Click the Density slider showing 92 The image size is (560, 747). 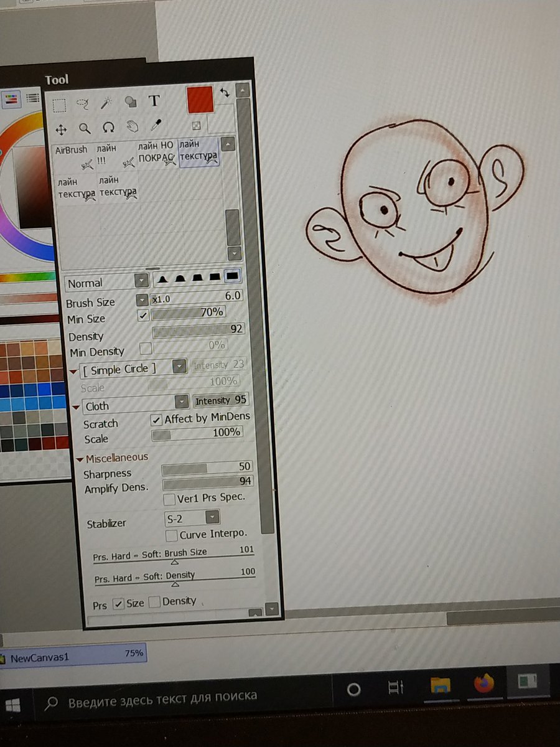[x=198, y=330]
